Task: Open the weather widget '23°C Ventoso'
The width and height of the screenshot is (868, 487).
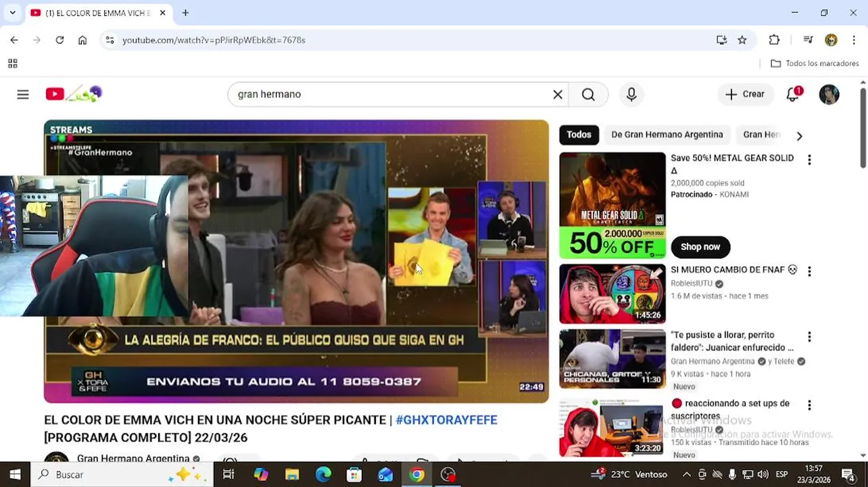Action: point(631,475)
